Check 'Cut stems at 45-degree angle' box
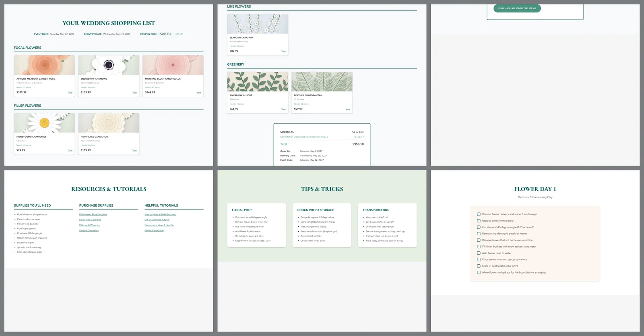The width and height of the screenshot is (644, 336). tap(479, 227)
